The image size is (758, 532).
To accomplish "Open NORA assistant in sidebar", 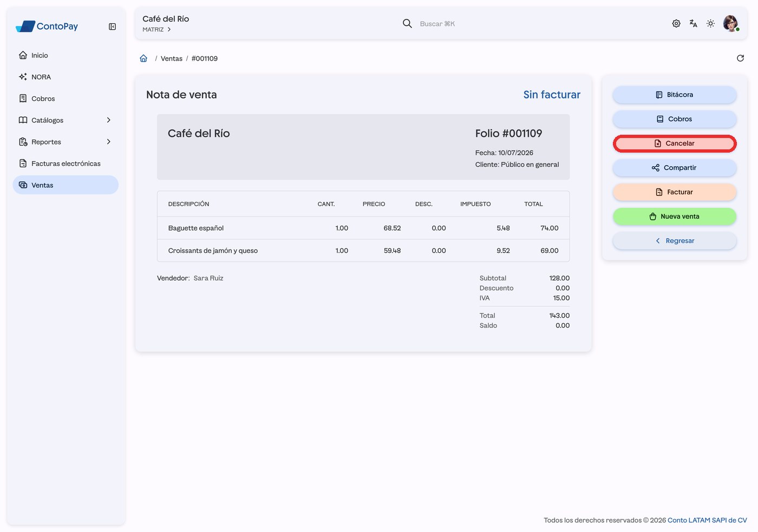I will tap(66, 77).
